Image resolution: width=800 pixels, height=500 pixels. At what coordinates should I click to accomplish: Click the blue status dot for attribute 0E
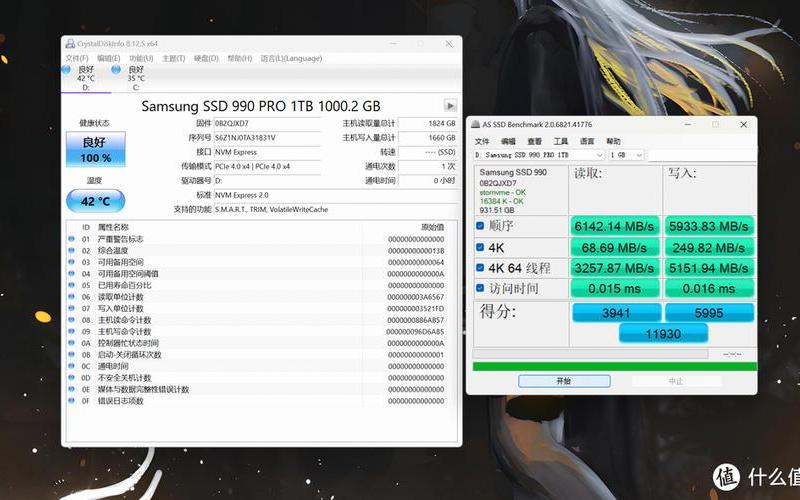coord(71,389)
